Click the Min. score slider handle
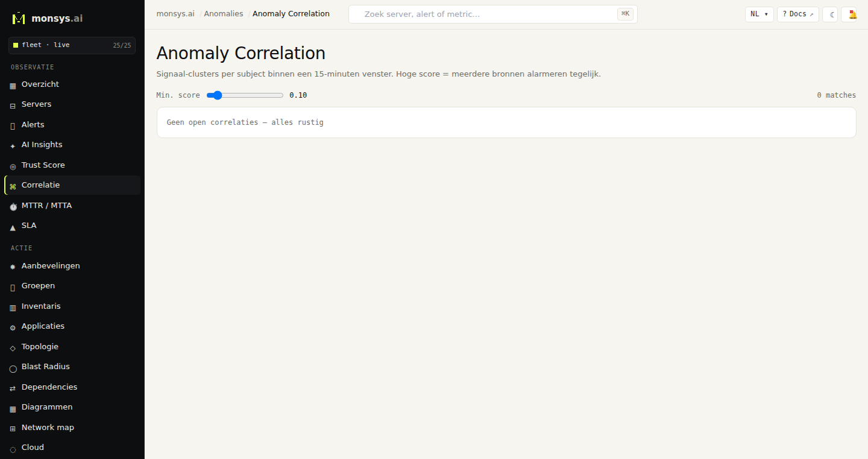Viewport: 868px width, 459px height. (218, 95)
